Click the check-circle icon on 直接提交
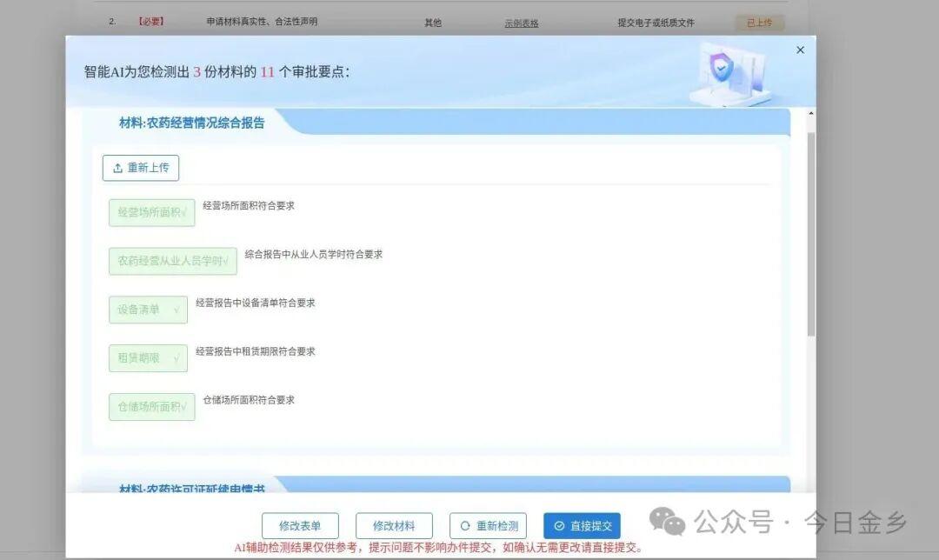Screen dimensions: 939x560 [x=559, y=526]
